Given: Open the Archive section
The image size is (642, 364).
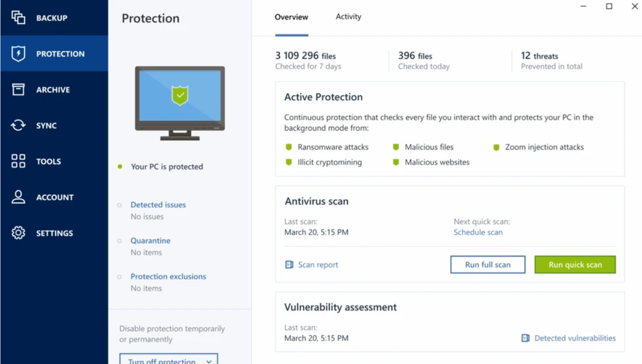Looking at the screenshot, I should click(53, 89).
